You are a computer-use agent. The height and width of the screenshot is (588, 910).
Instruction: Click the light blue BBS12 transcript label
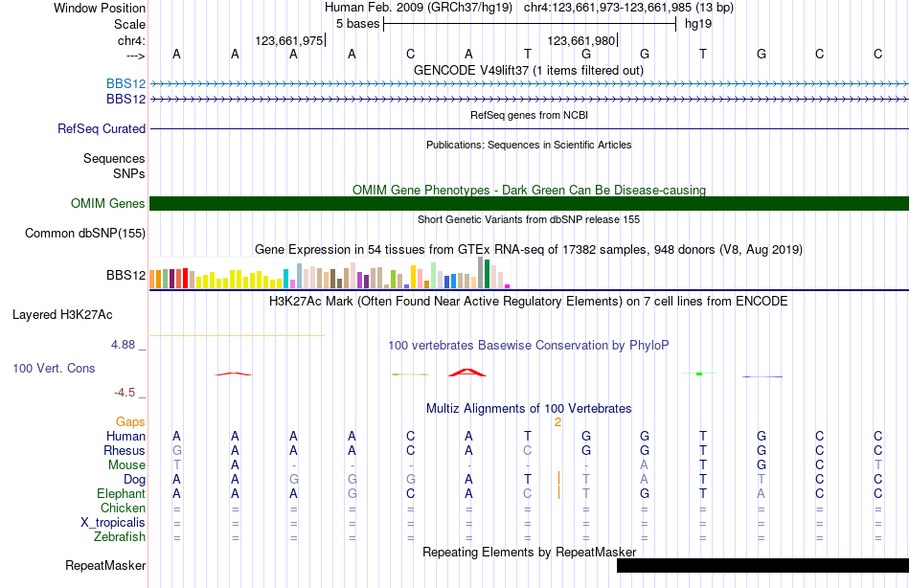point(125,83)
